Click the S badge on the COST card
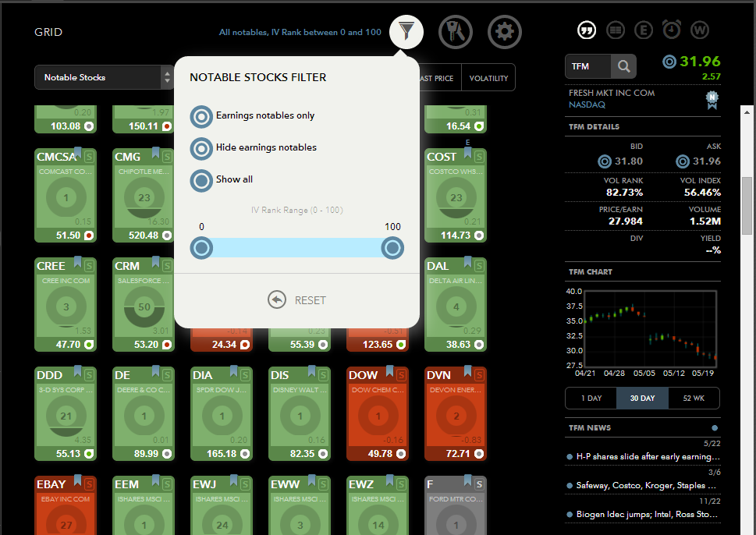756x535 pixels. tap(479, 157)
